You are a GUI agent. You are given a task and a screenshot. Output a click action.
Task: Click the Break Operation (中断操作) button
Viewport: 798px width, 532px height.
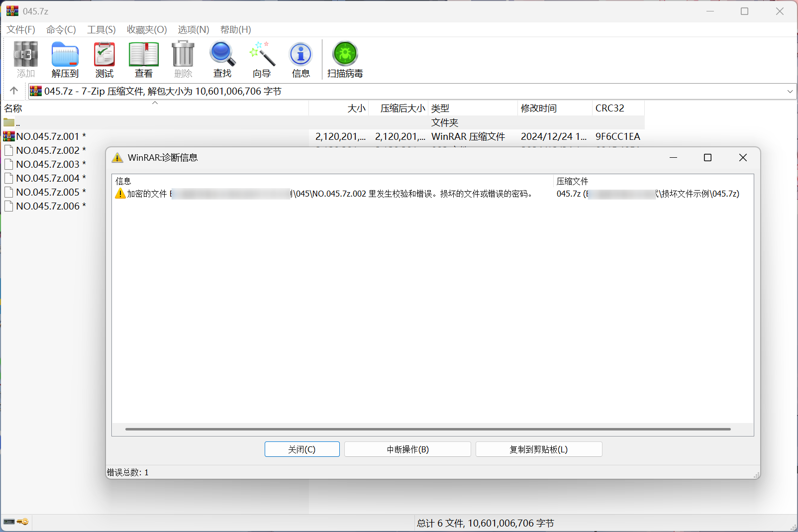(x=407, y=449)
